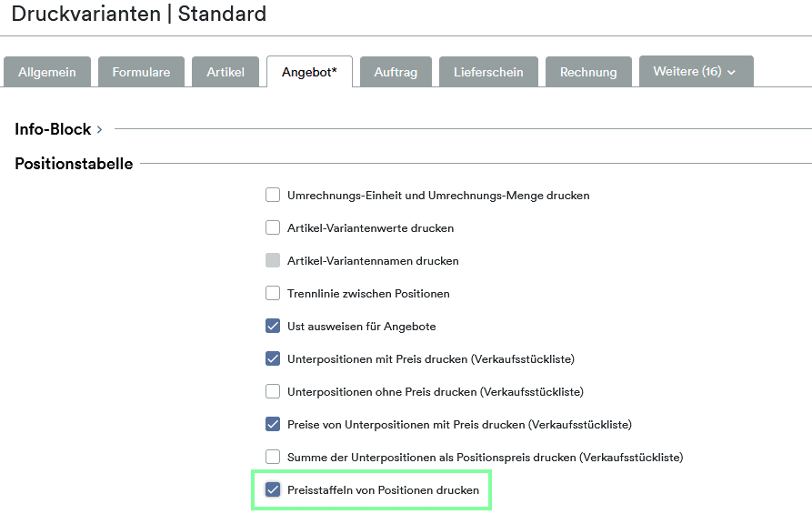
Task: Enable Trennlinie zwischen Positionen
Action: click(x=273, y=293)
